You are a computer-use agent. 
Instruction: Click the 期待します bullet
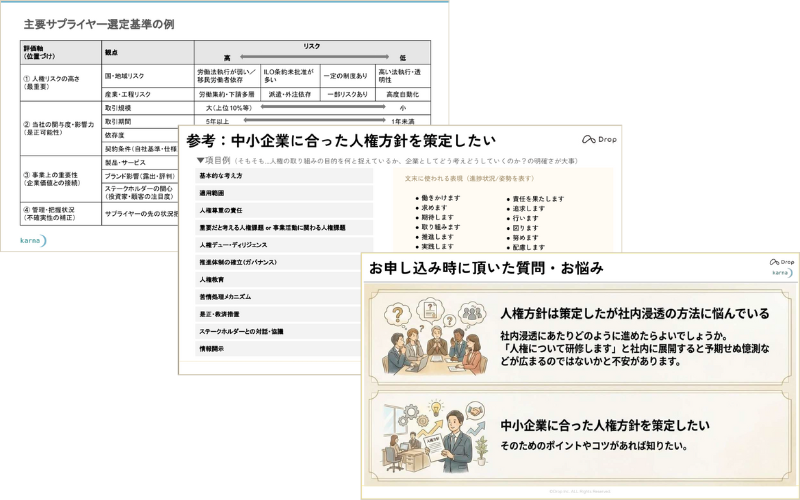point(435,217)
